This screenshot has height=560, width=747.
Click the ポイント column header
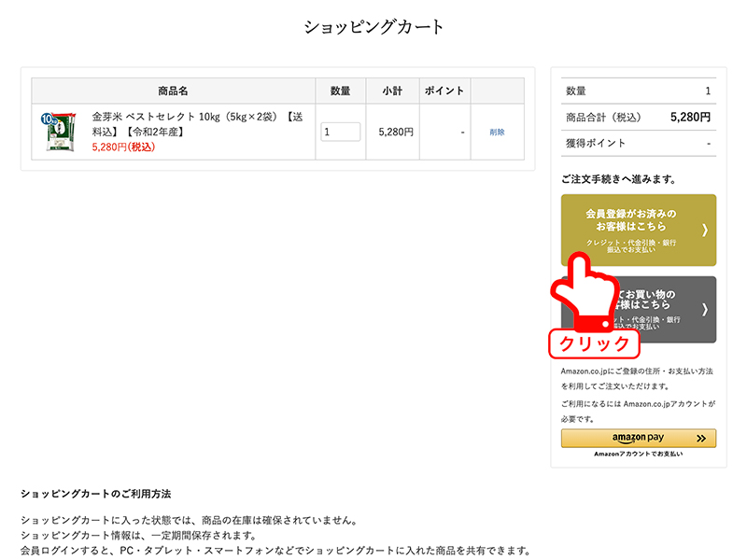click(x=444, y=91)
